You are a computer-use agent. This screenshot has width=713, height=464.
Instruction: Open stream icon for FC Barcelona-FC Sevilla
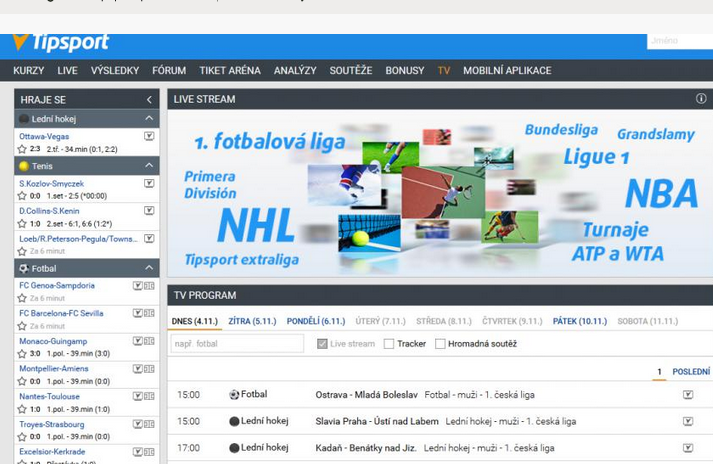(137, 313)
